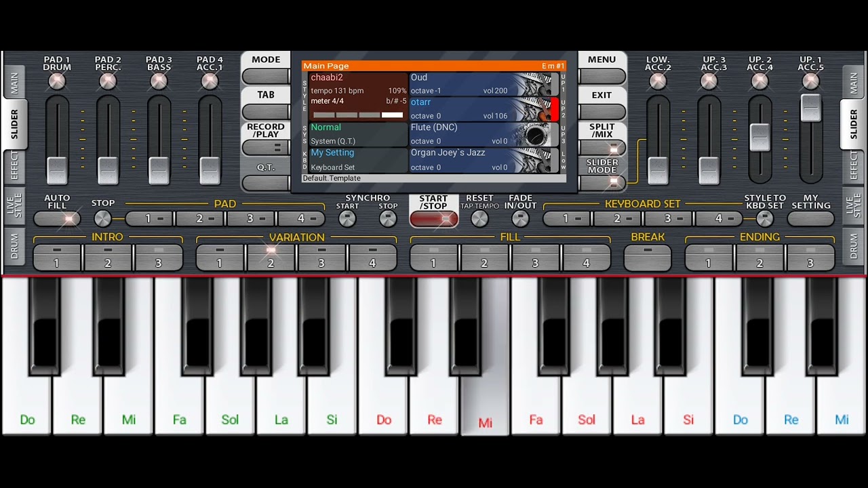Open the left SLIDER tab

15,125
